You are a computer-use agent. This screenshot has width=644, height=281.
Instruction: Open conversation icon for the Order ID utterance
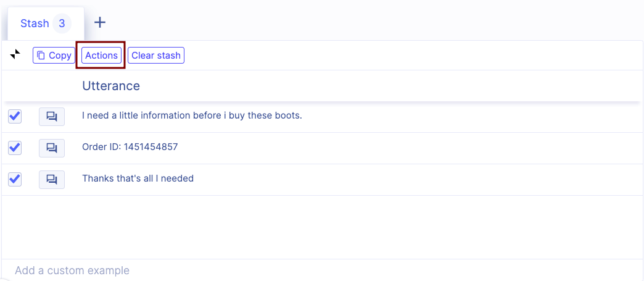coord(52,148)
